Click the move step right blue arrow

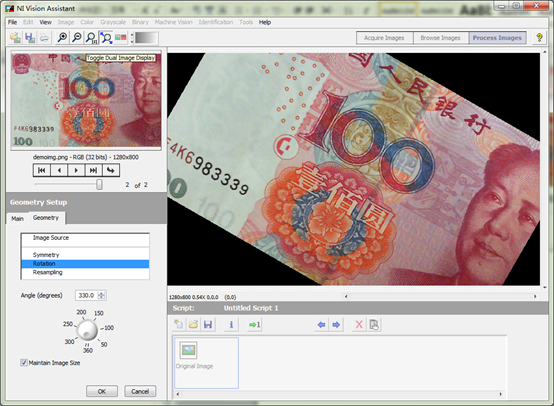(x=336, y=324)
